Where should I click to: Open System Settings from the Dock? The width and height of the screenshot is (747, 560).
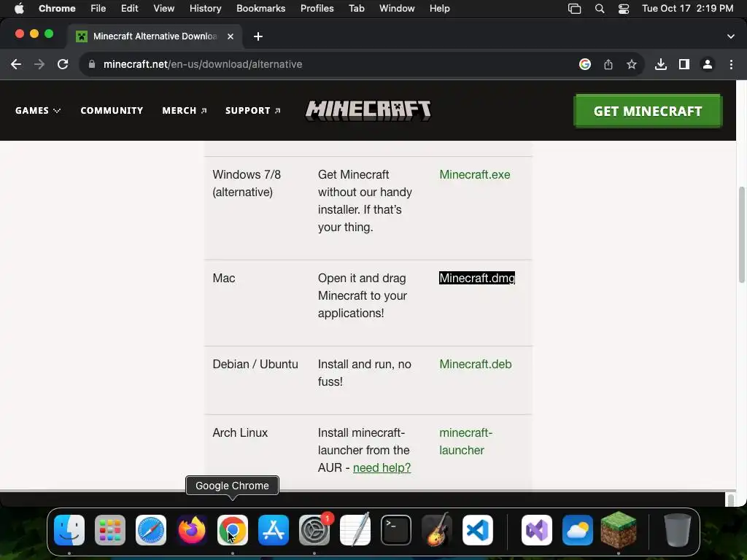click(314, 530)
